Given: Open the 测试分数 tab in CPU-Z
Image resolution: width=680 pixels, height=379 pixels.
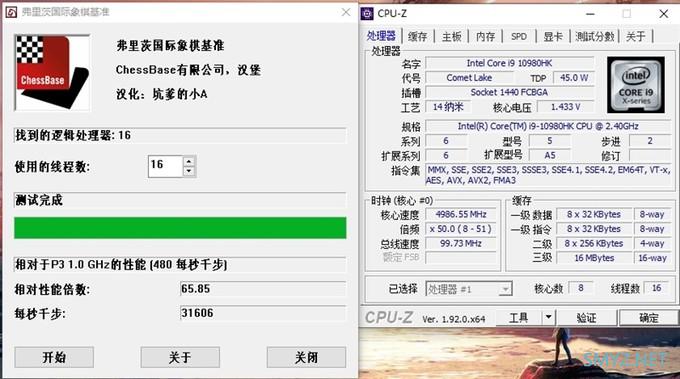Looking at the screenshot, I should tap(595, 36).
